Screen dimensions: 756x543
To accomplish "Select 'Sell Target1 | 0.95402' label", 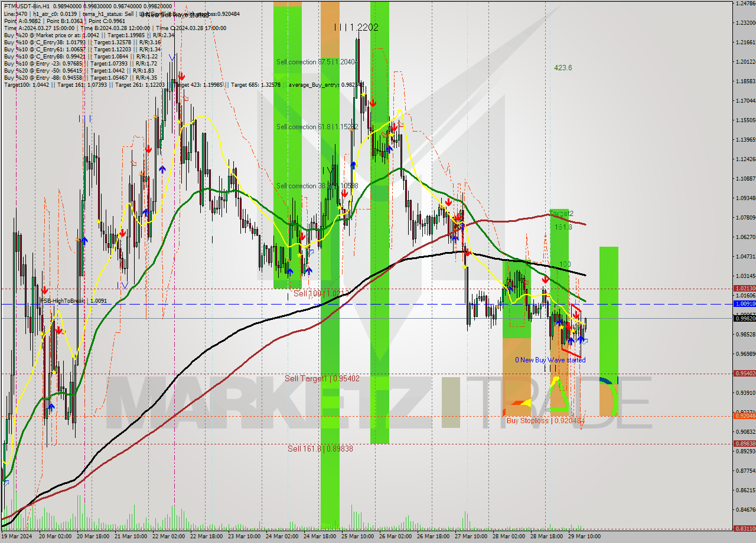I will 322,378.
